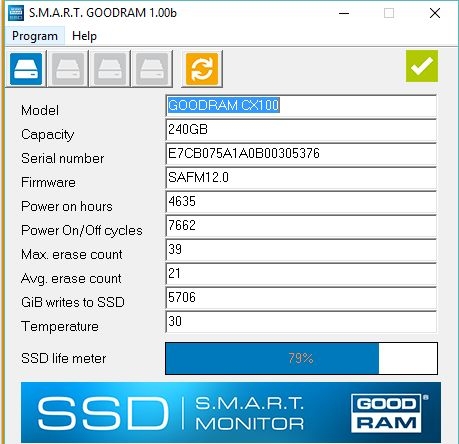This screenshot has height=444, width=459.
Task: Click the orange refresh button
Action: (202, 69)
